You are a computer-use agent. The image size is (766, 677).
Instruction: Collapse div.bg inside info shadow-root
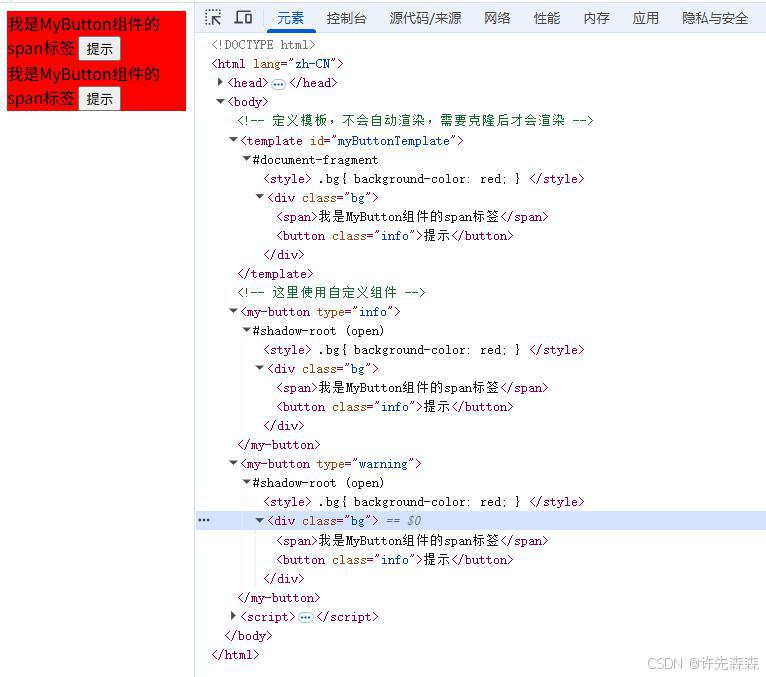(260, 368)
